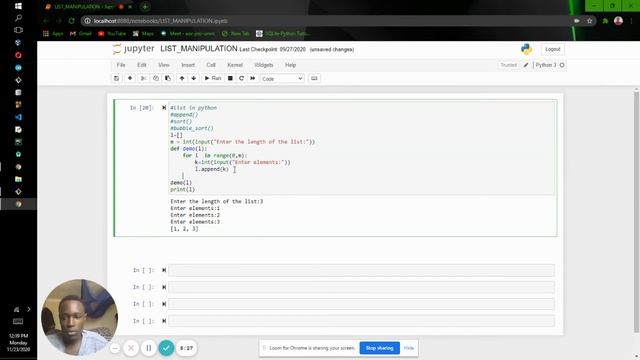Open the Widgets menu
This screenshot has width=640, height=360.
(264, 65)
